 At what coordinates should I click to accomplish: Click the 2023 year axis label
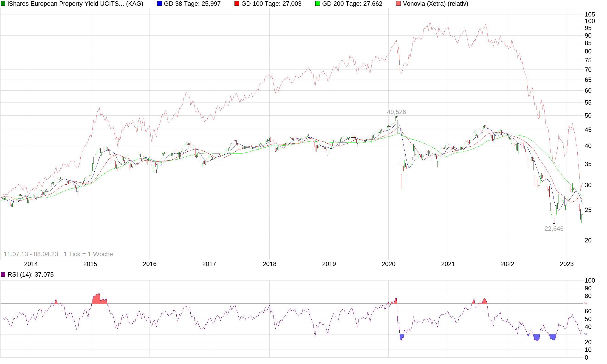tap(567, 264)
